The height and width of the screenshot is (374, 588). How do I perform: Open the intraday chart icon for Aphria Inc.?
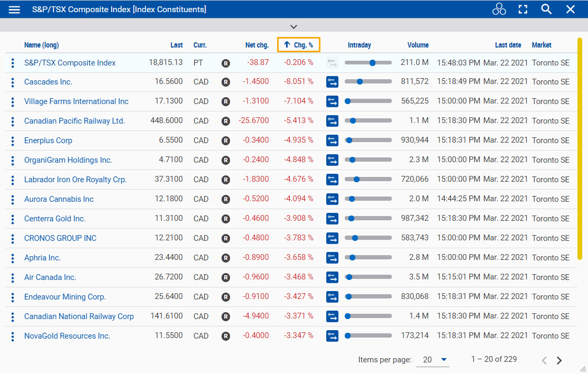pyautogui.click(x=332, y=257)
